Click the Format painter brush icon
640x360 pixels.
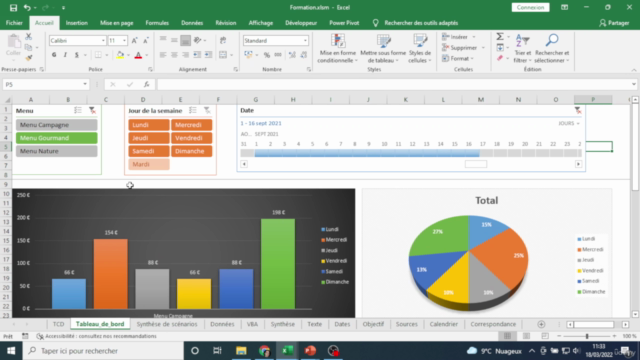(29, 58)
